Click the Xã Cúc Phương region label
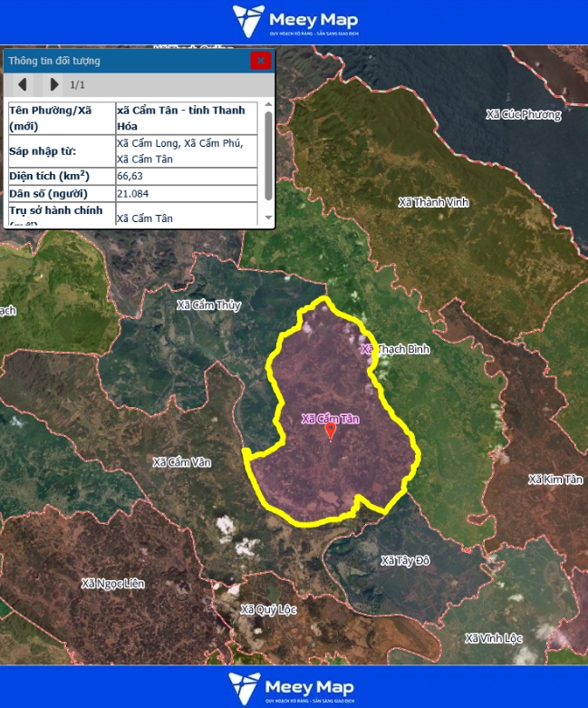 (x=523, y=114)
